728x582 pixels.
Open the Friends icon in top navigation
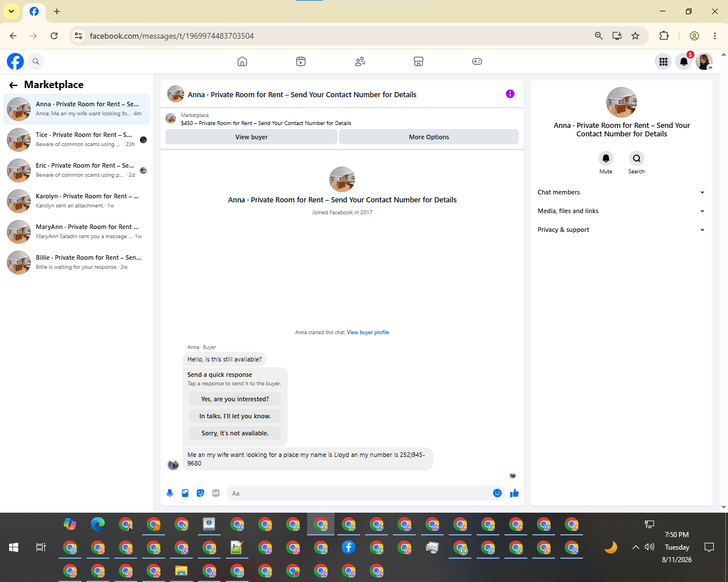pos(360,61)
